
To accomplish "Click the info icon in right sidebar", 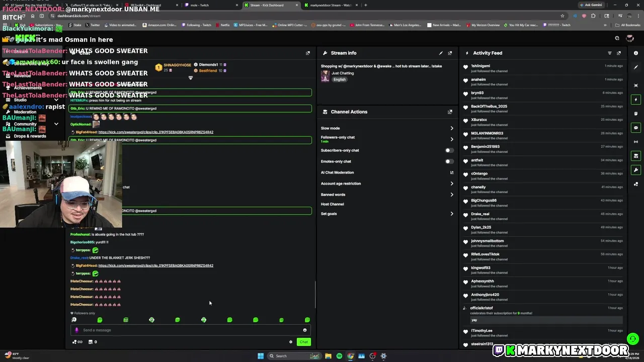I will tap(636, 53).
